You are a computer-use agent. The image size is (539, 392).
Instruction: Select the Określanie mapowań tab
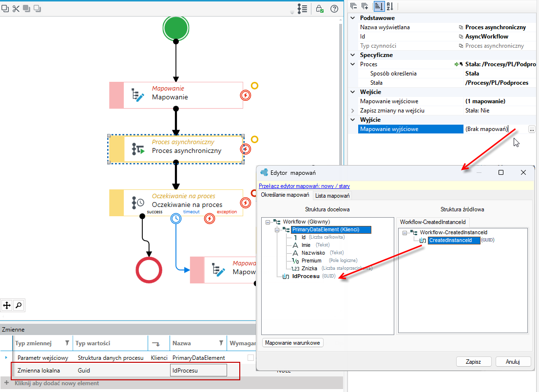285,195
